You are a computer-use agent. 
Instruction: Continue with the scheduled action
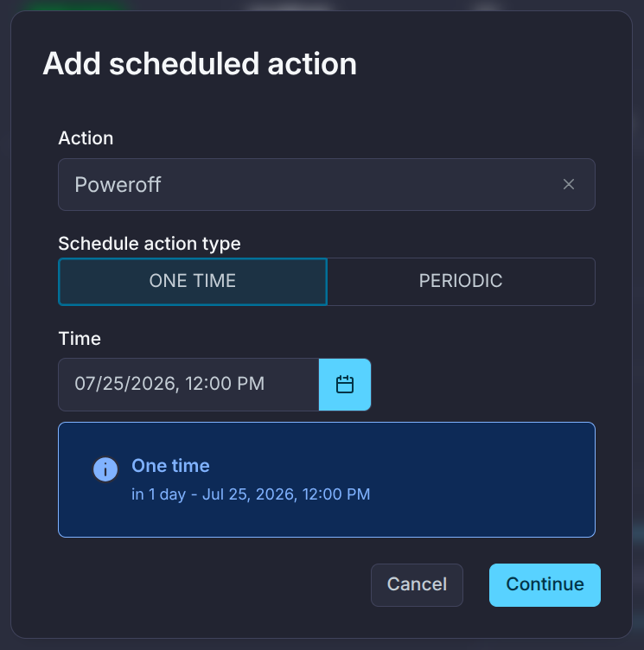point(545,584)
